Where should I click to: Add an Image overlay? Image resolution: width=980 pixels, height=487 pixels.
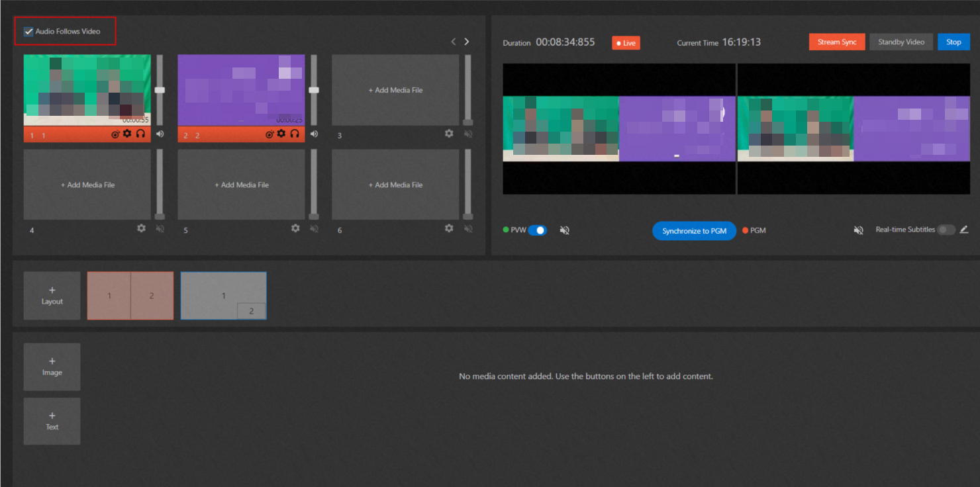[x=52, y=367]
